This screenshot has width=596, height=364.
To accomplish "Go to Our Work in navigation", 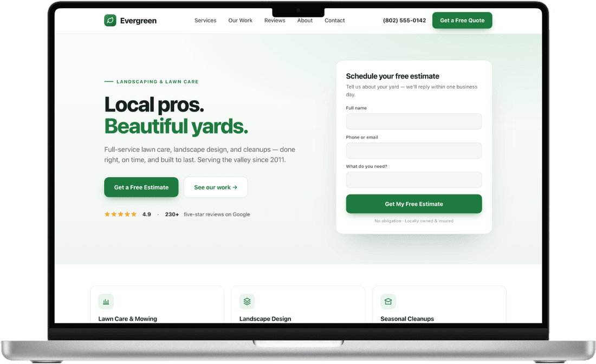I will [240, 21].
